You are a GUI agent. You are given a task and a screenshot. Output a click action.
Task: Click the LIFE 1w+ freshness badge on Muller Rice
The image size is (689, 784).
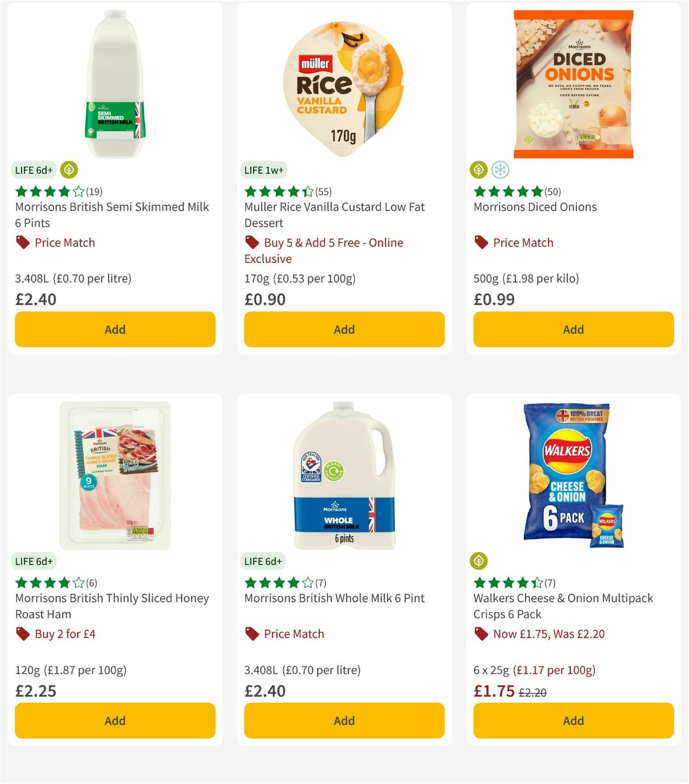264,170
